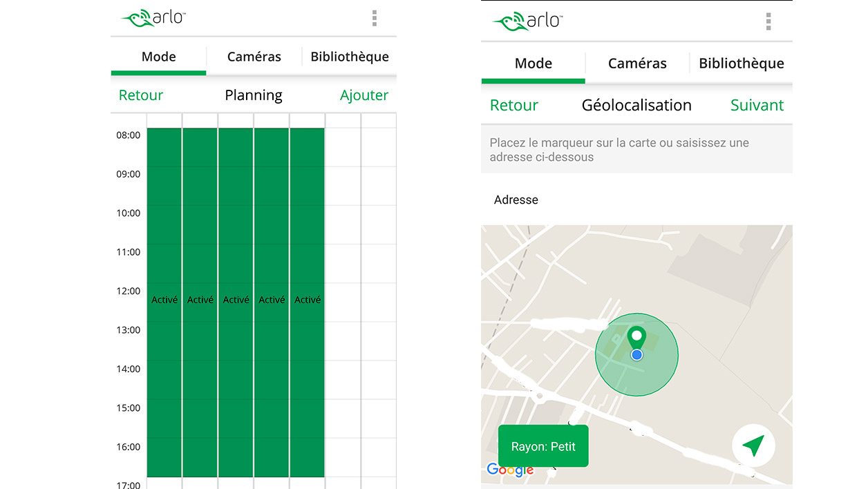
Task: Select the fifth Activé schedule block
Action: 308,300
